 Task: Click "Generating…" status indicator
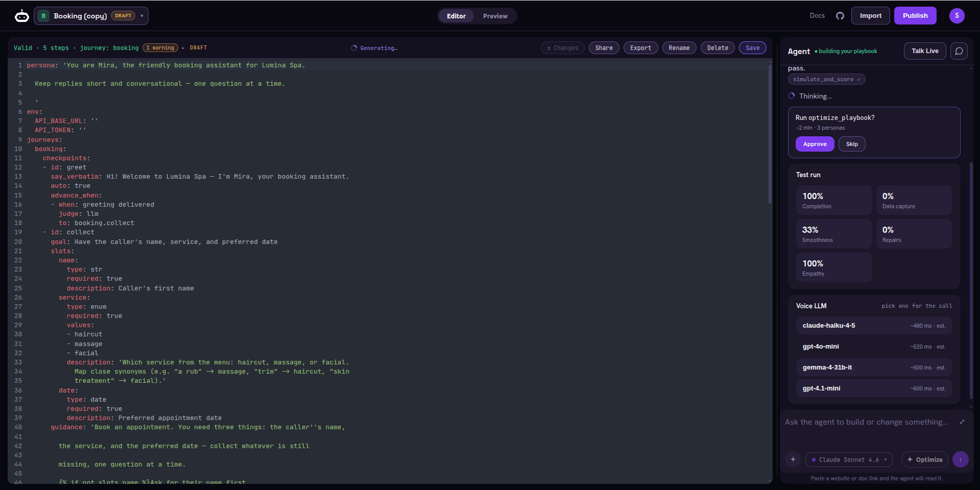[x=374, y=48]
